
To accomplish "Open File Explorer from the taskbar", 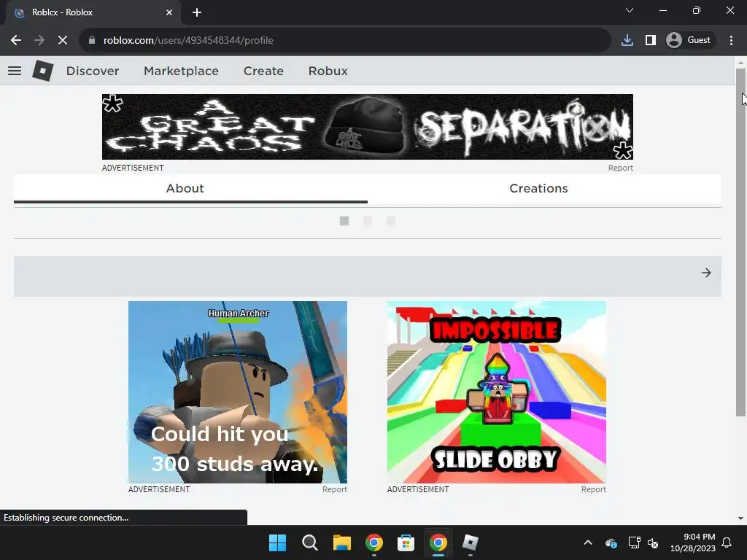I will tap(341, 542).
